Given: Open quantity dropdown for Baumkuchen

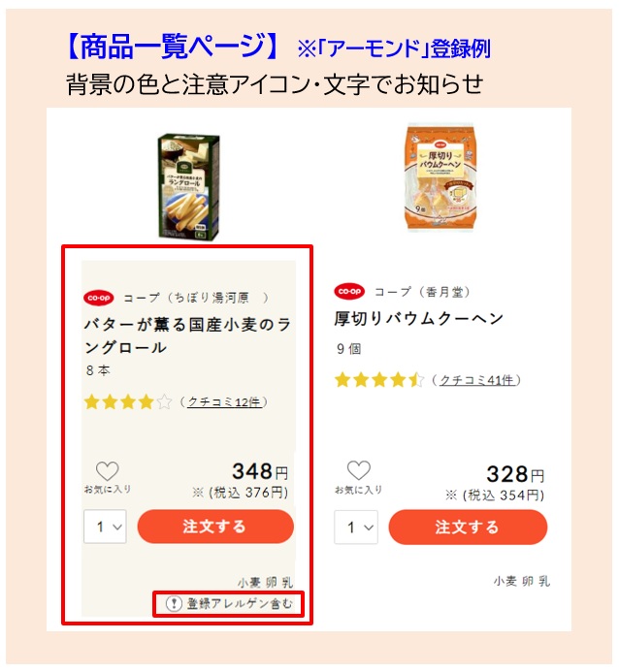Looking at the screenshot, I should tap(356, 528).
